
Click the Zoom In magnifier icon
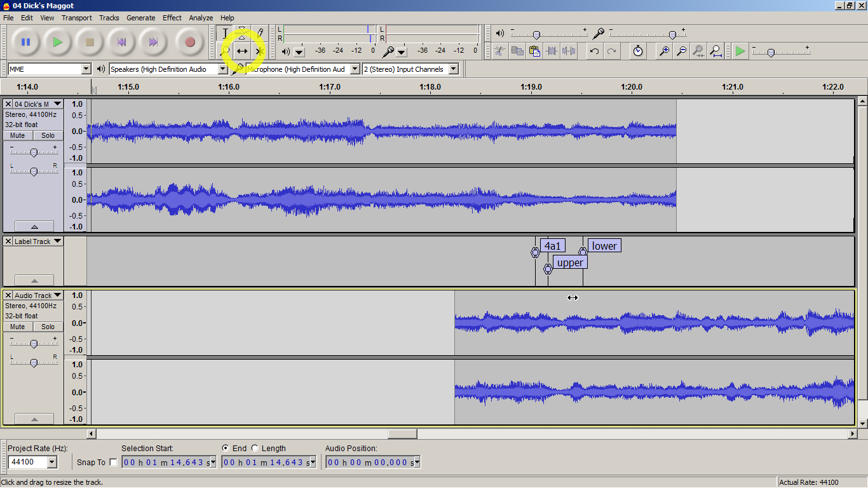664,51
